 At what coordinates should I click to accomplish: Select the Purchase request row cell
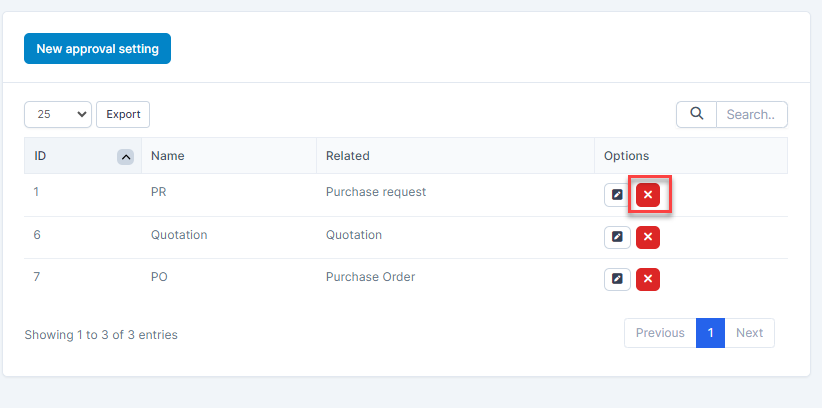pos(376,192)
